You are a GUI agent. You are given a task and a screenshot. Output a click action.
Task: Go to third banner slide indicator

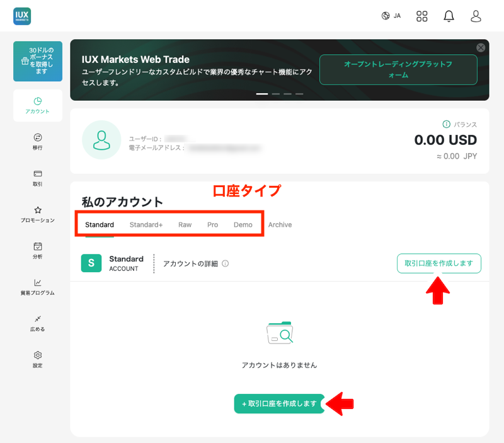(x=287, y=94)
